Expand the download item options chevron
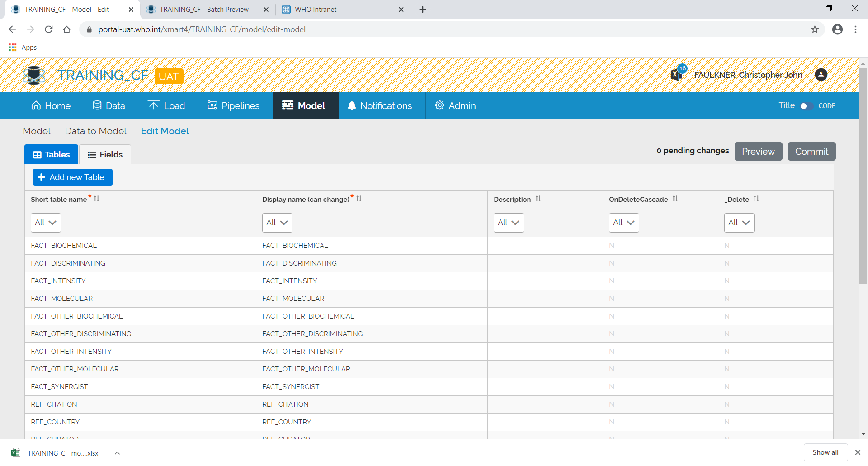This screenshot has height=466, width=868. pyautogui.click(x=117, y=453)
